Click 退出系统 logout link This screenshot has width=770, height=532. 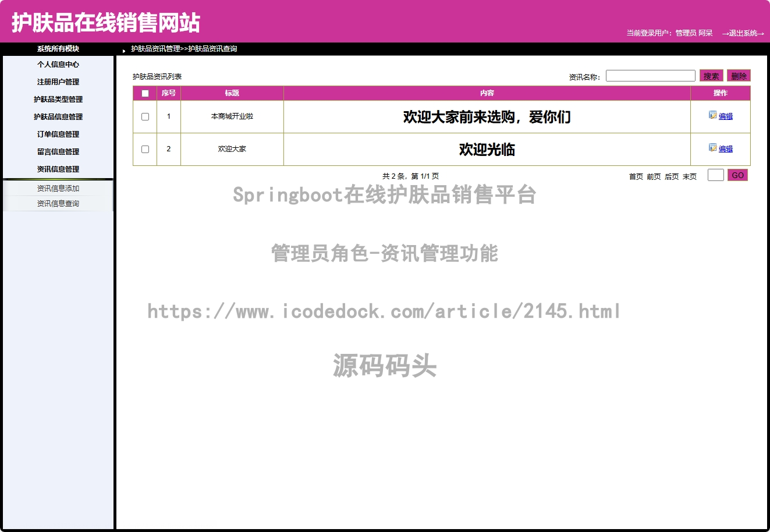743,33
